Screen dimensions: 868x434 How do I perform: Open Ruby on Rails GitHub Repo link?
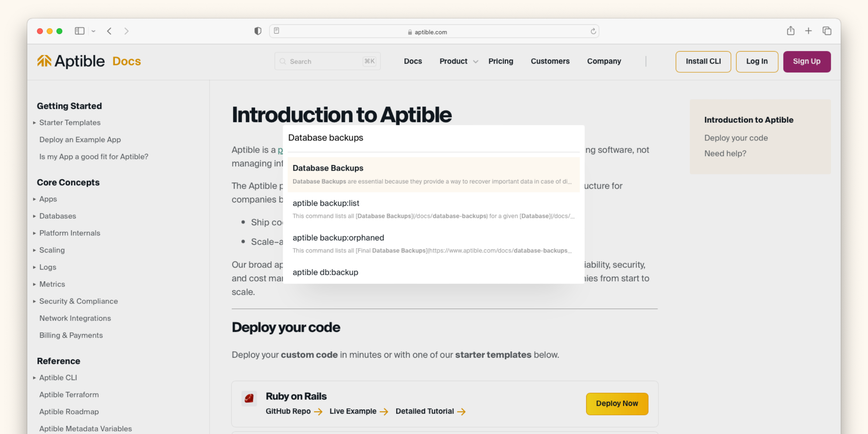pos(294,411)
